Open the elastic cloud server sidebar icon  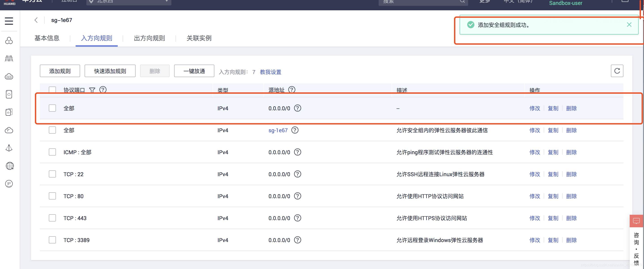(x=9, y=41)
